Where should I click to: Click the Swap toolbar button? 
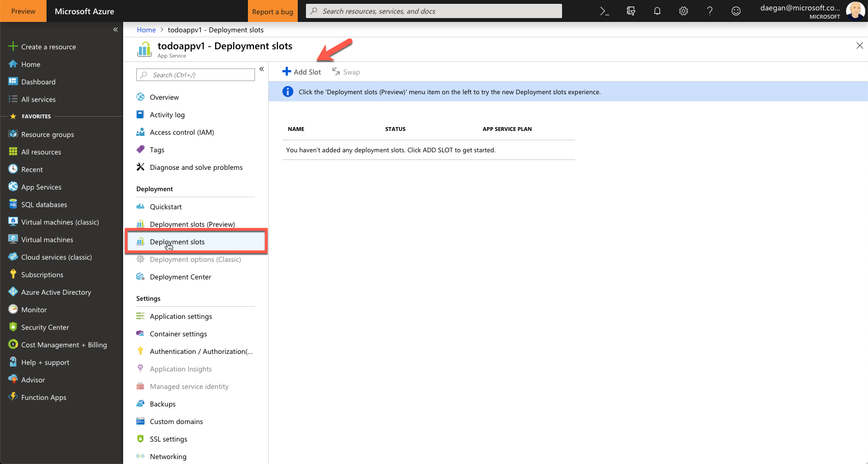[346, 72]
